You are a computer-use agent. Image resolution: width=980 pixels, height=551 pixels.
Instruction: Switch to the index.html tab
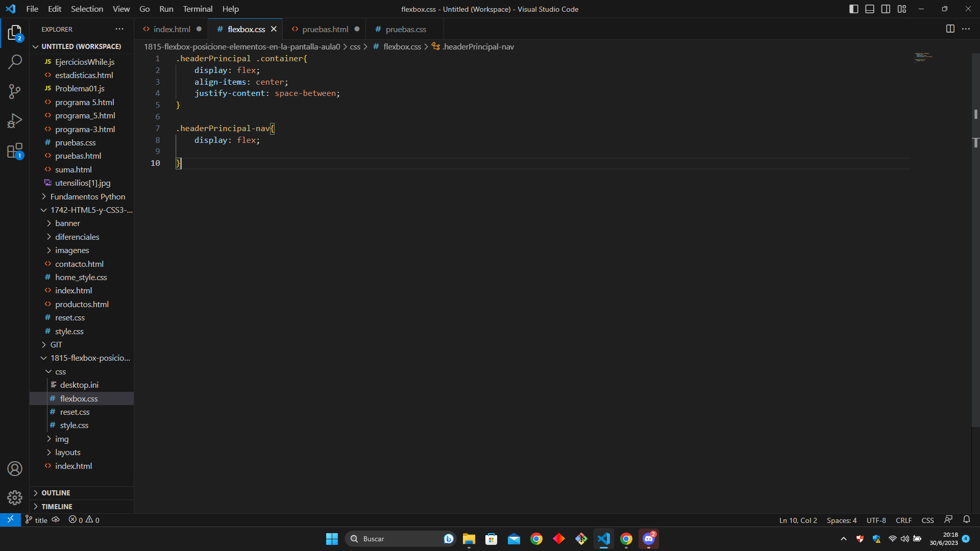pos(171,29)
